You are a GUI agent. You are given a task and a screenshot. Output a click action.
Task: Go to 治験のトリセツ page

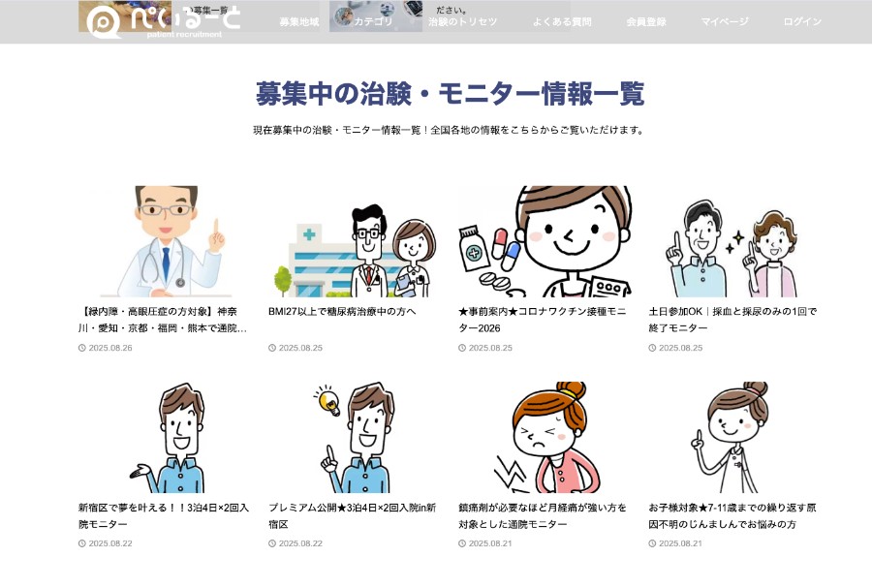tap(462, 21)
